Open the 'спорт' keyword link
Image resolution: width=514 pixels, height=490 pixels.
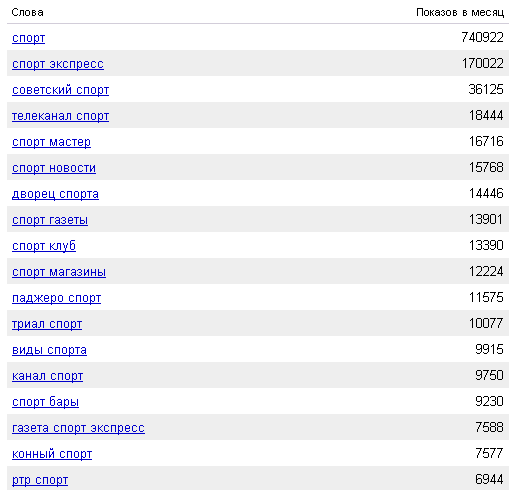click(28, 38)
